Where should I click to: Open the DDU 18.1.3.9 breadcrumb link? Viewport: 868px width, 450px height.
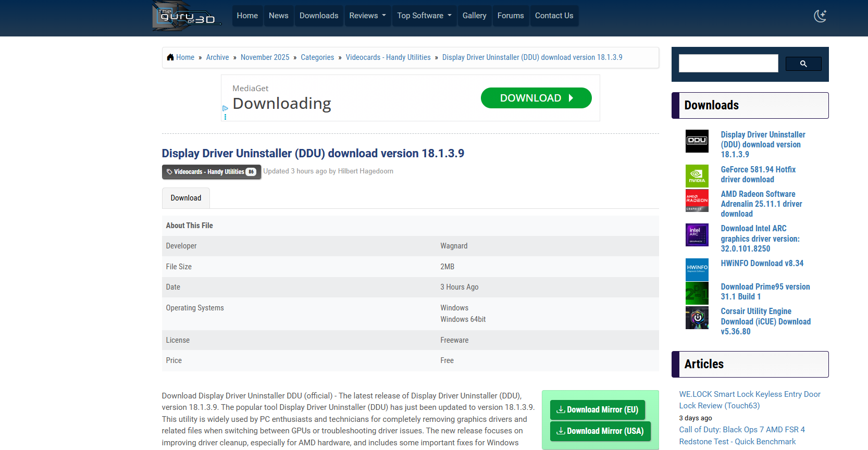(x=532, y=57)
